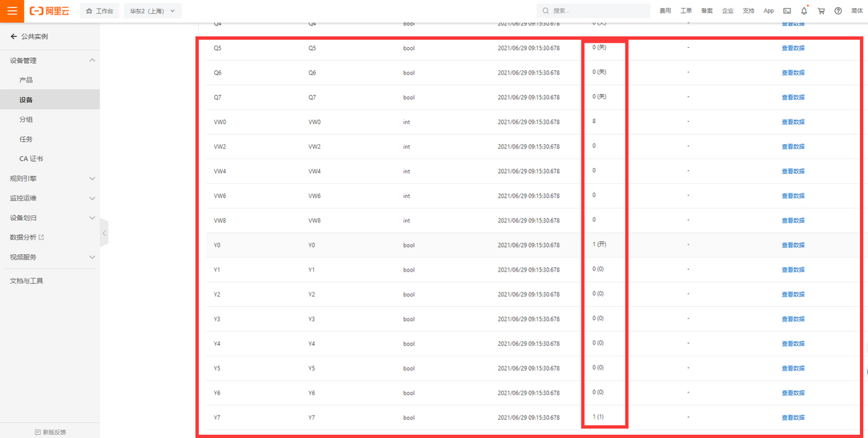Collapse the sidebar with the handle arrow
868x438 pixels.
click(104, 233)
